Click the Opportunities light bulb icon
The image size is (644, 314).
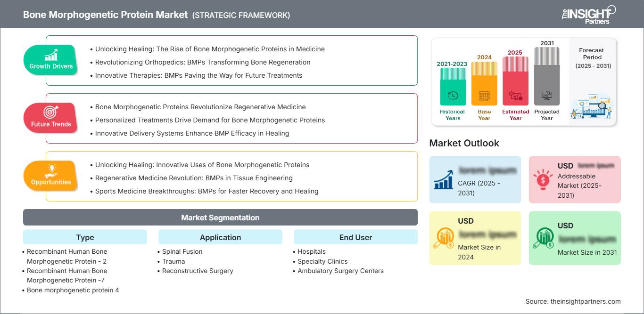(51, 170)
